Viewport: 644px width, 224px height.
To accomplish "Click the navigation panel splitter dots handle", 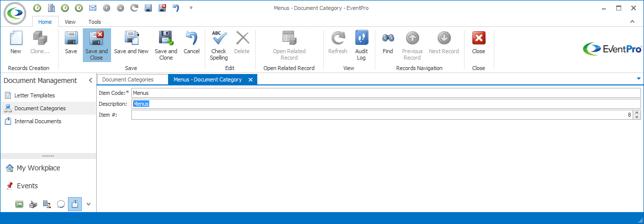I will (48, 156).
